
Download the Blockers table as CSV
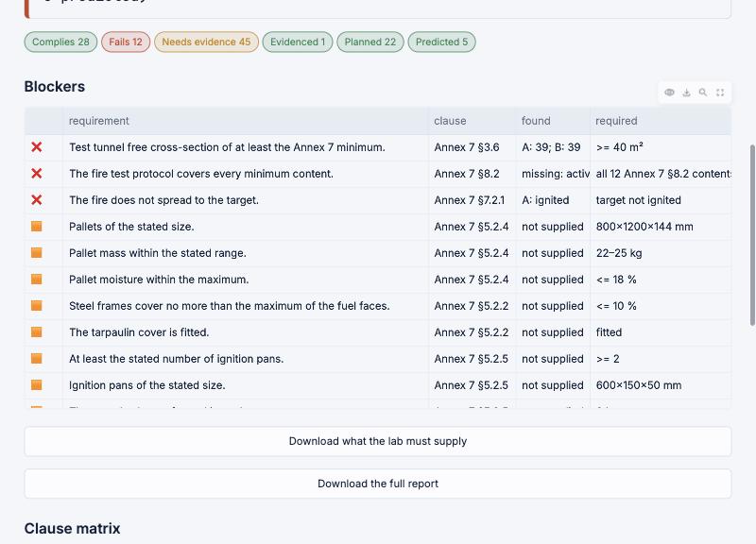click(x=686, y=93)
